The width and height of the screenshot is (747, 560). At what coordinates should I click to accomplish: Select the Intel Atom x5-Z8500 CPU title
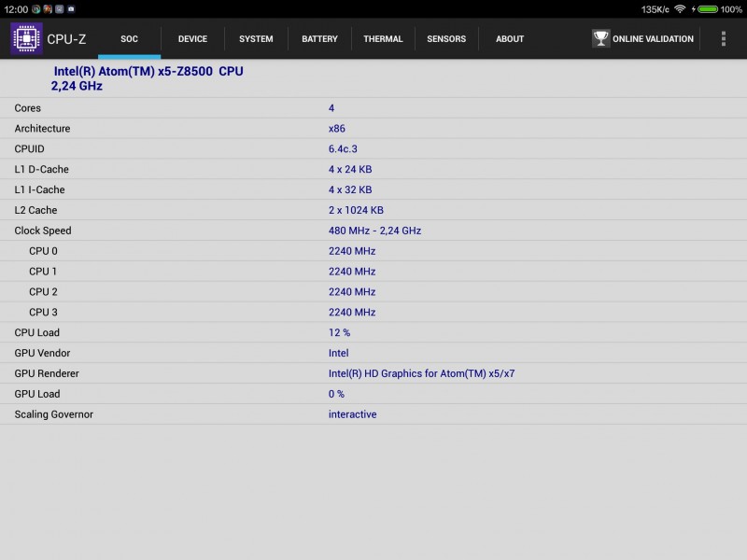coord(148,78)
